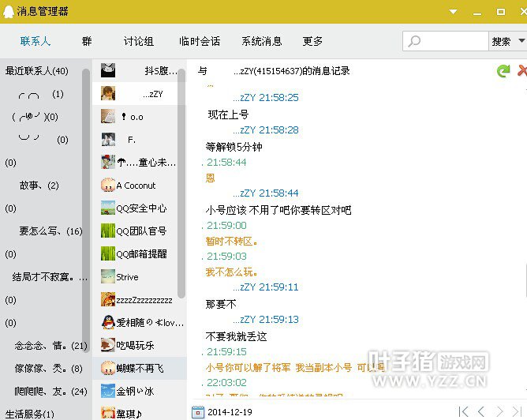527x420 pixels.
Task: Select contact 蝴蝶不再飞 in list
Action: (139, 368)
